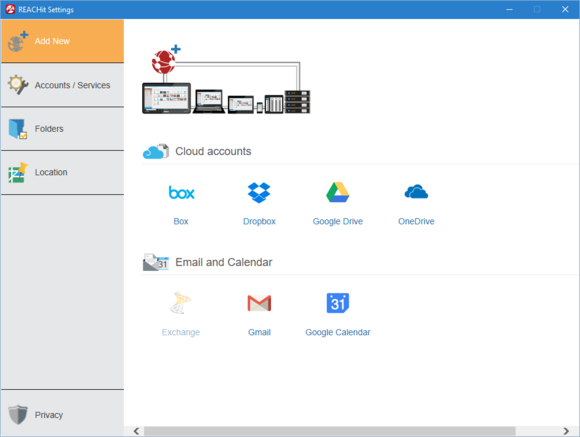The image size is (580, 437).
Task: Click the Cloud accounts section icon
Action: [x=156, y=151]
